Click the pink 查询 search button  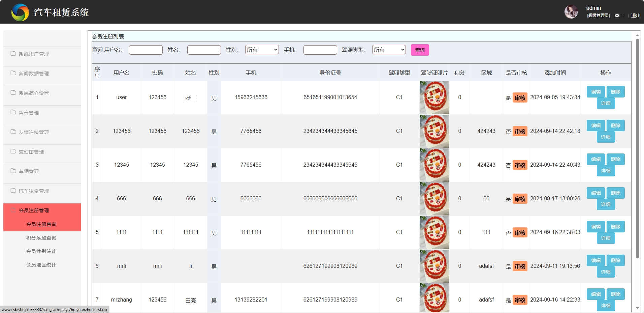[420, 50]
